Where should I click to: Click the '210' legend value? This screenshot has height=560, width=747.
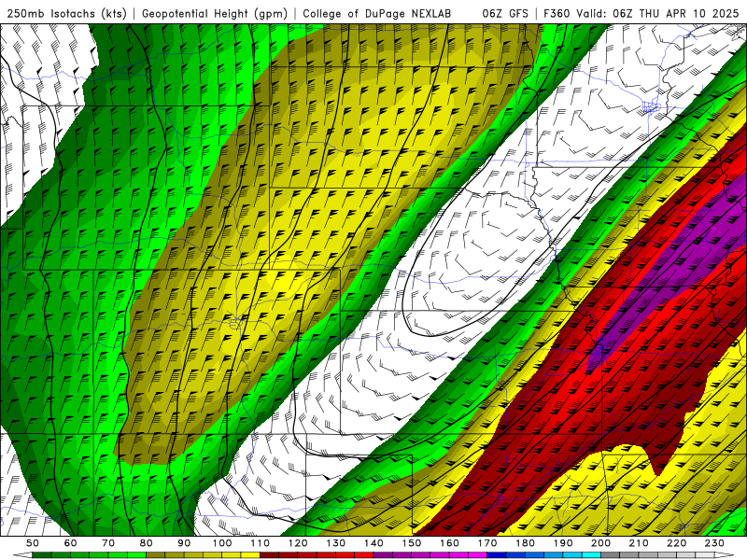tap(639, 543)
